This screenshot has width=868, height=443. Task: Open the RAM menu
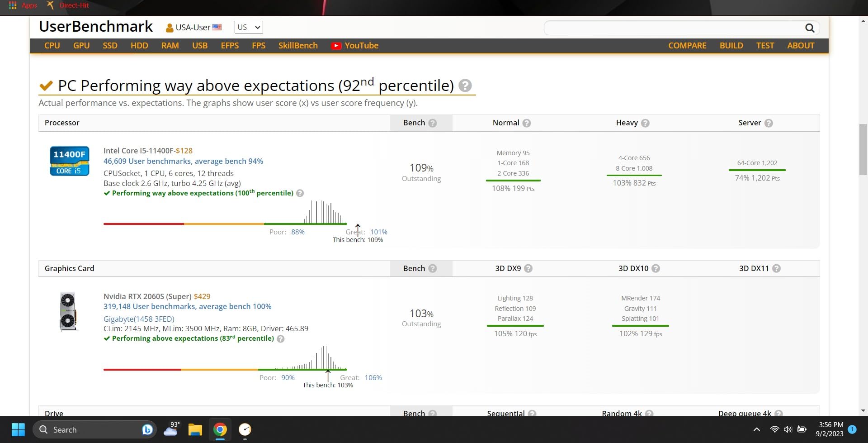170,46
